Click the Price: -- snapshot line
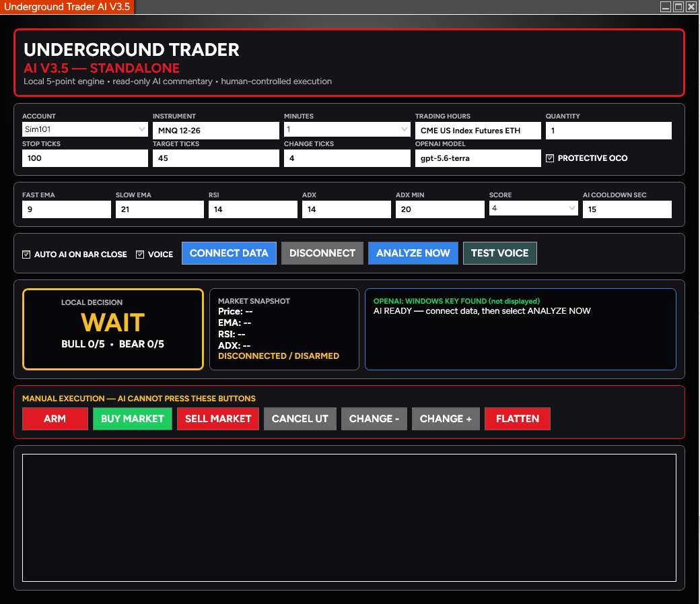The image size is (700, 604). coord(236,311)
